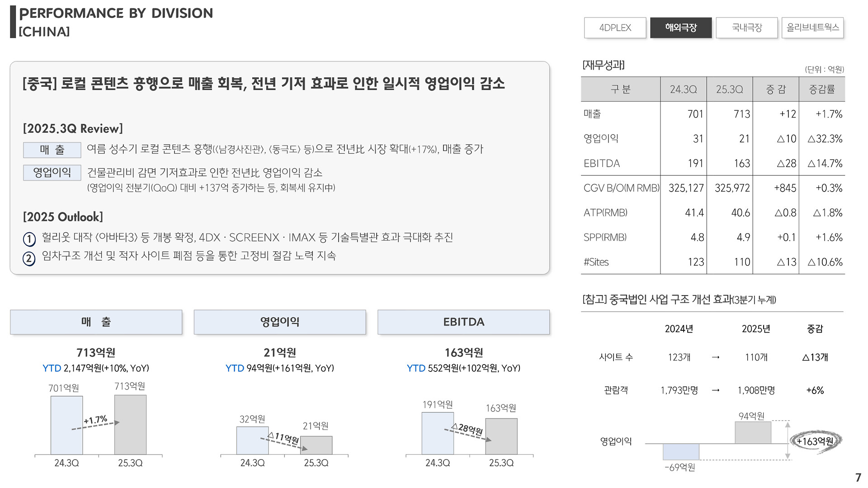This screenshot has width=868, height=488.
Task: Click the EBITDA chart header box
Action: pyautogui.click(x=463, y=322)
